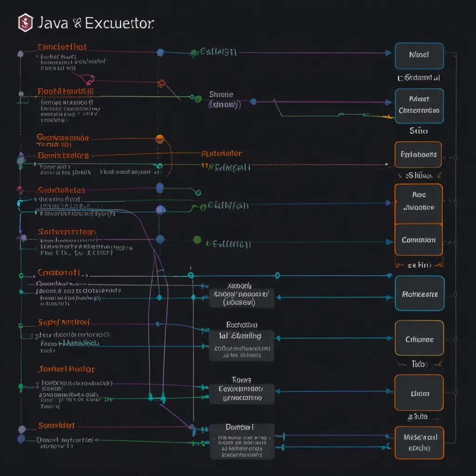The image size is (476, 476).
Task: Open the Nlael box at top right
Action: click(x=419, y=56)
